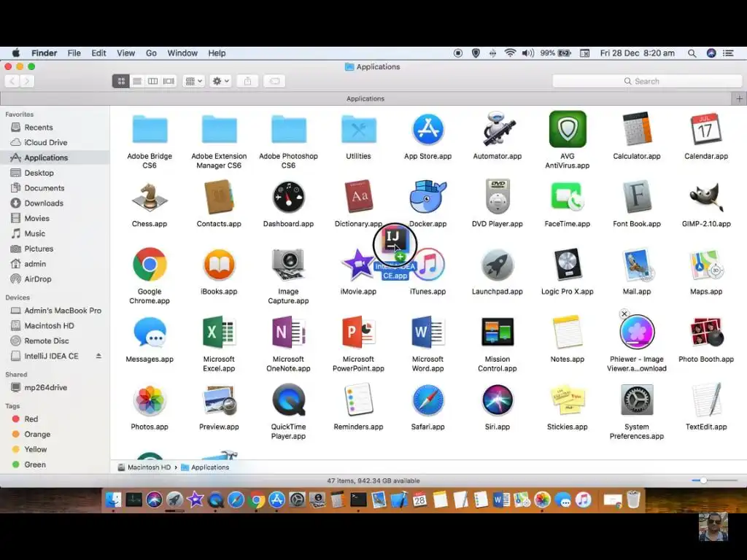Viewport: 747px width, 560px height.
Task: Open the item arrangement dropdown
Action: (193, 81)
